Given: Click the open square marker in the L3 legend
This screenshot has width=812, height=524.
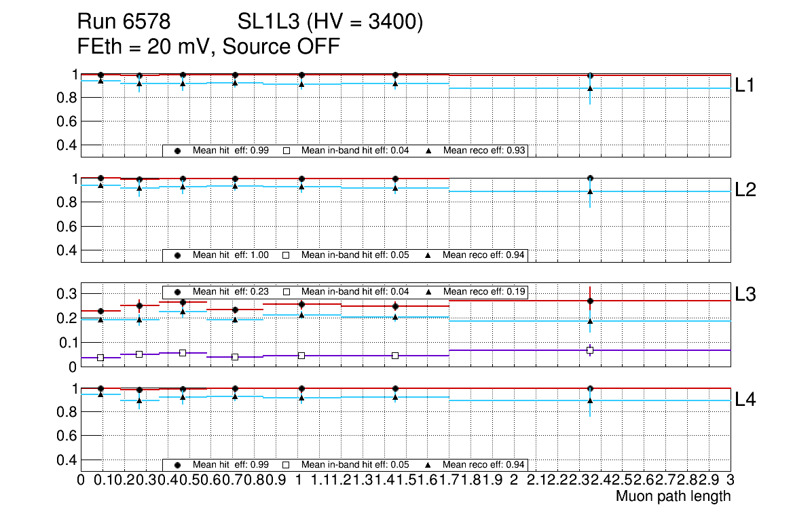Looking at the screenshot, I should tap(287, 291).
